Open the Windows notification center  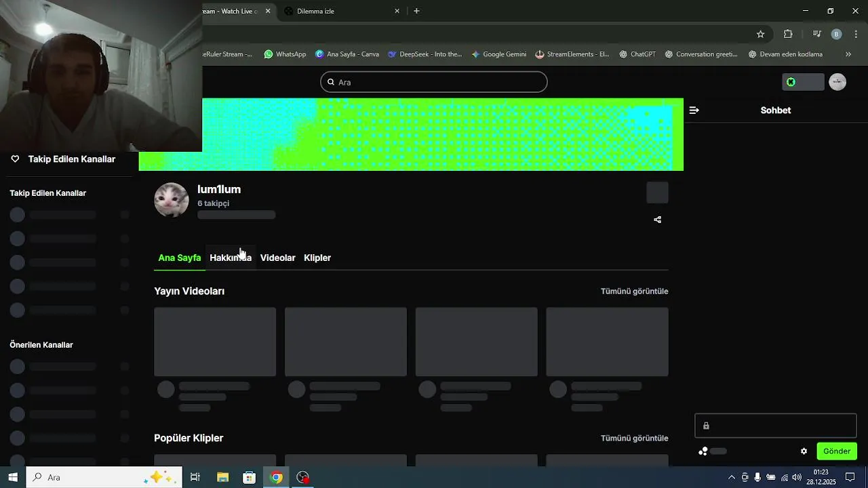pos(850,477)
